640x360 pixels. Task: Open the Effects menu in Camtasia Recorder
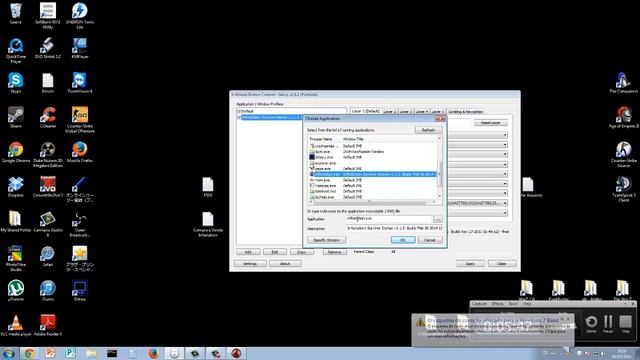tap(497, 304)
